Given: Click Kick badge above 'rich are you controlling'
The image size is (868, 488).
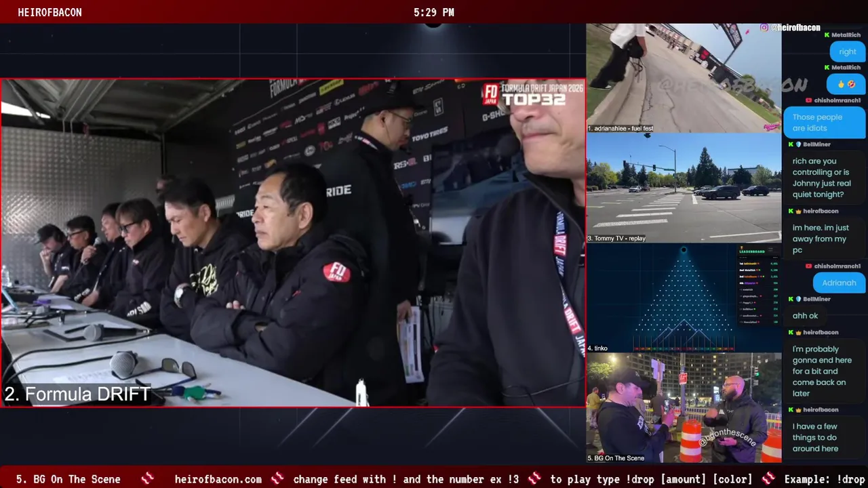Looking at the screenshot, I should [791, 144].
